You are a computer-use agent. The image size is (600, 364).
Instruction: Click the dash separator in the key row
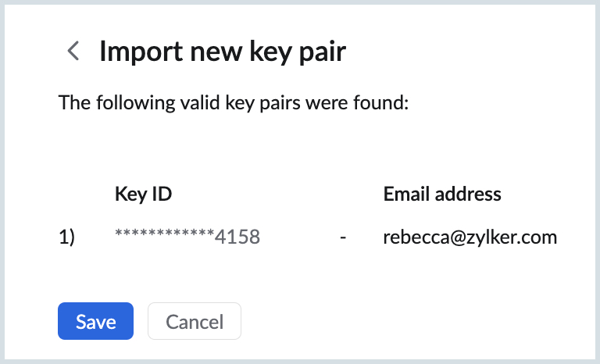(x=343, y=237)
